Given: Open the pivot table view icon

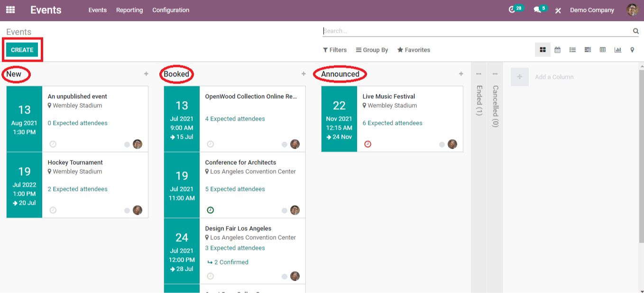Looking at the screenshot, I should [x=603, y=50].
